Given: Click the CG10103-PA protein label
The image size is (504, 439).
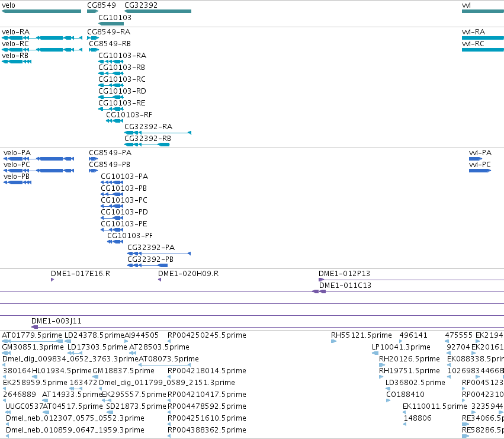Looking at the screenshot, I should click(x=124, y=177).
